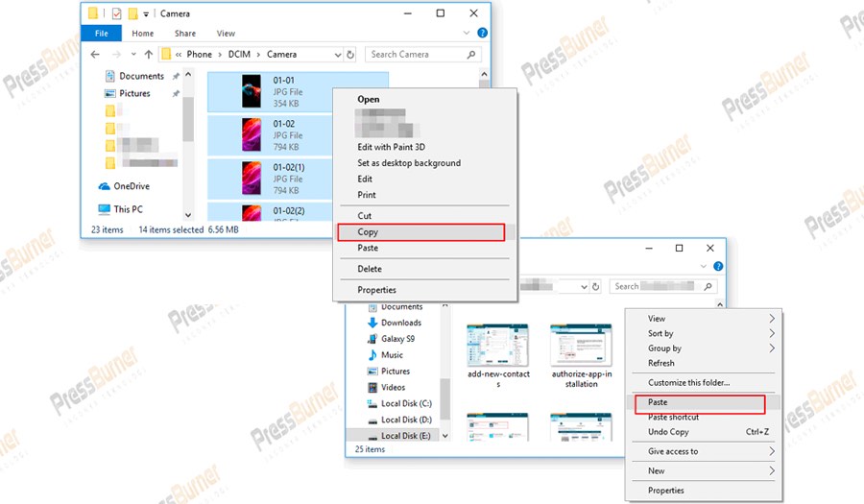Select Local Disk (C:) in sidebar
The image size is (864, 504).
[x=405, y=403]
